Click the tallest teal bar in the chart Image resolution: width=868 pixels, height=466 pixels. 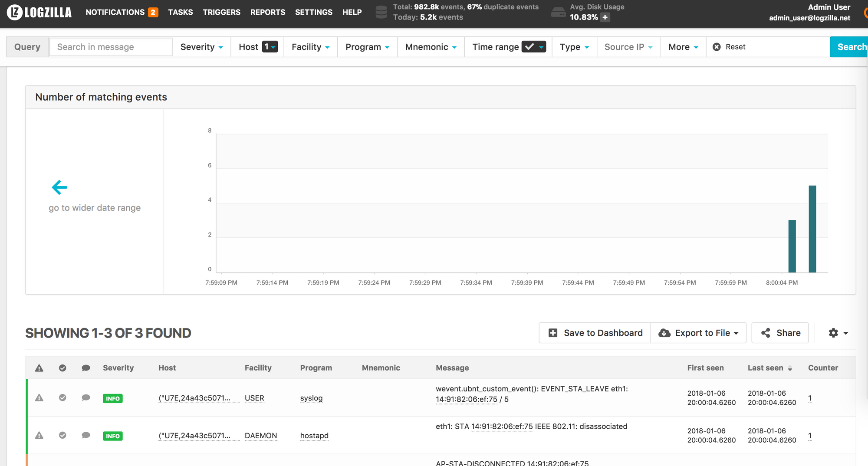pyautogui.click(x=812, y=229)
